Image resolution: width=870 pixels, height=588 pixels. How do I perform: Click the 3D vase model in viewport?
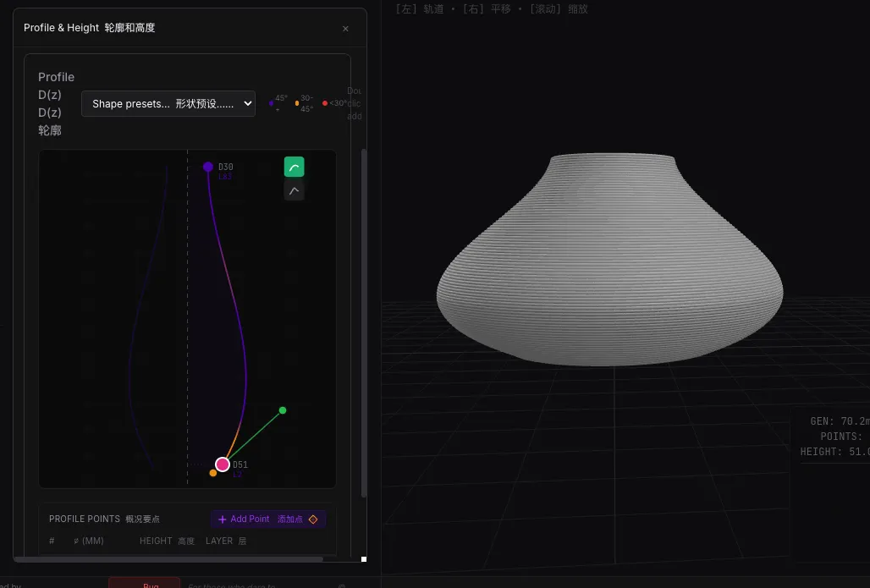tap(609, 262)
